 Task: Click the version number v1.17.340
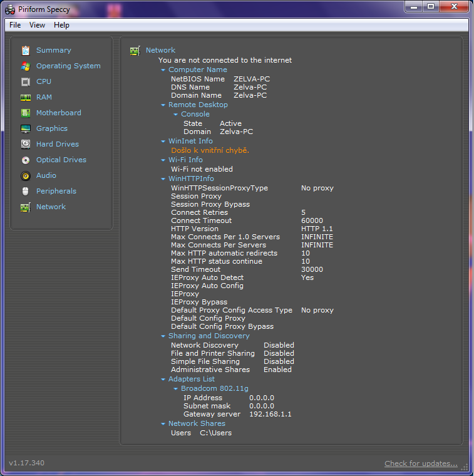point(27,463)
